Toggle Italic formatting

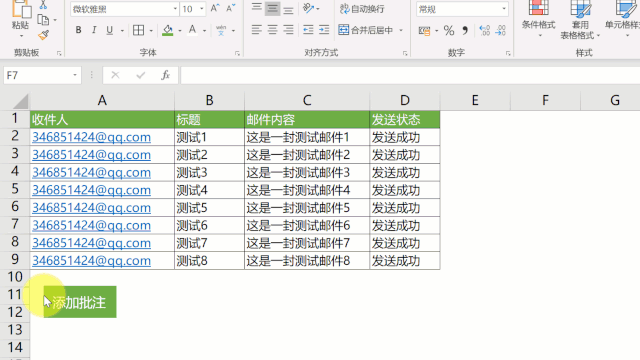click(94, 30)
